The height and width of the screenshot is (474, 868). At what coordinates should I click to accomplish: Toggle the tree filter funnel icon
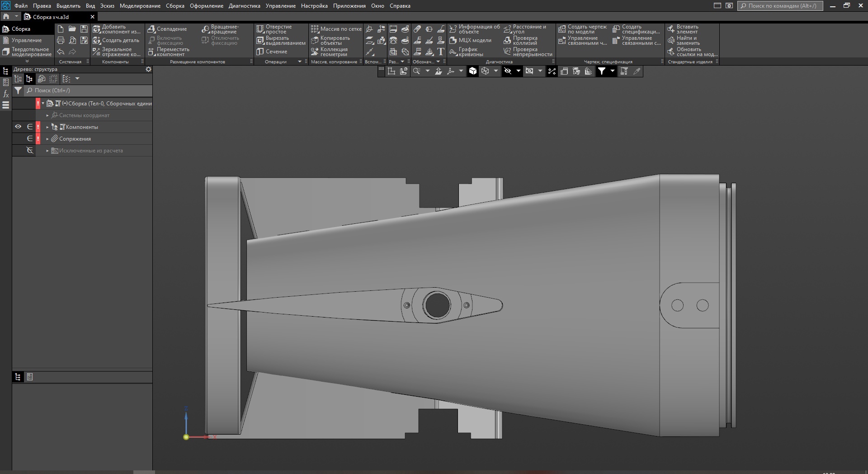click(x=18, y=90)
